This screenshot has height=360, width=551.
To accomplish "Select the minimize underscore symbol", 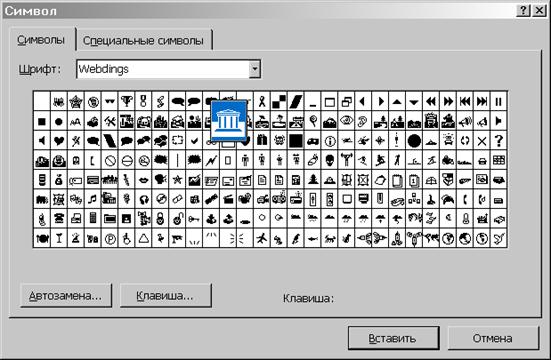I will click(x=313, y=102).
